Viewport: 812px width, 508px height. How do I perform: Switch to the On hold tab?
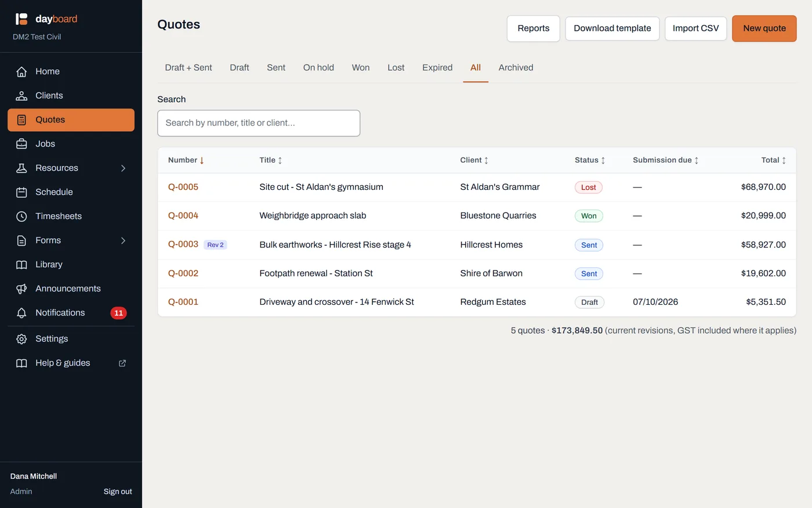tap(318, 67)
